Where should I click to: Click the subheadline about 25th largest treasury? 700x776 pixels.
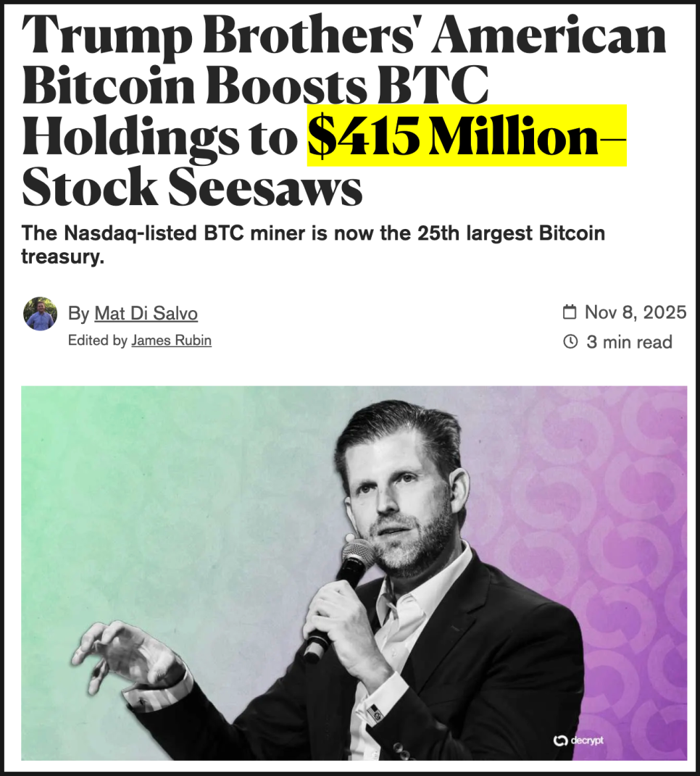click(313, 244)
